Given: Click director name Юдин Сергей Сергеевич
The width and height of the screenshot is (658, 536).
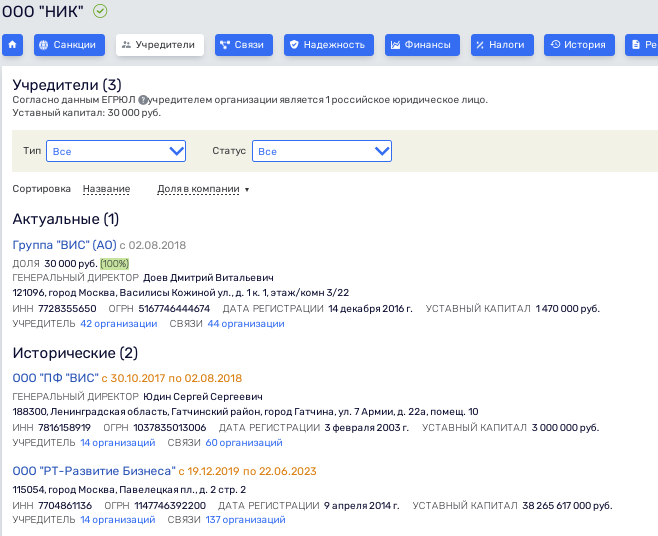Looking at the screenshot, I should [203, 397].
